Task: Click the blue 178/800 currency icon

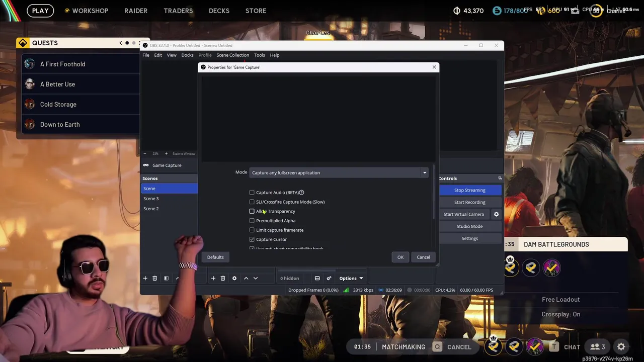Action: pos(497,11)
